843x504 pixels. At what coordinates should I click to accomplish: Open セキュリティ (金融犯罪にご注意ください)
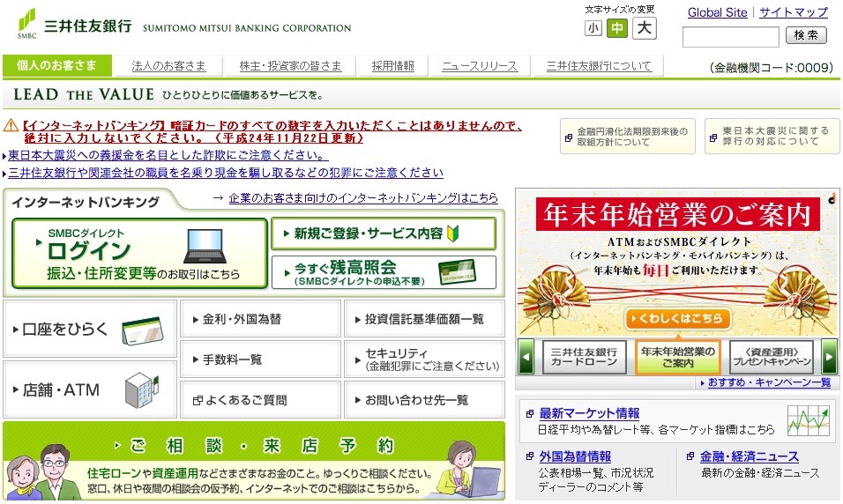[x=424, y=359]
